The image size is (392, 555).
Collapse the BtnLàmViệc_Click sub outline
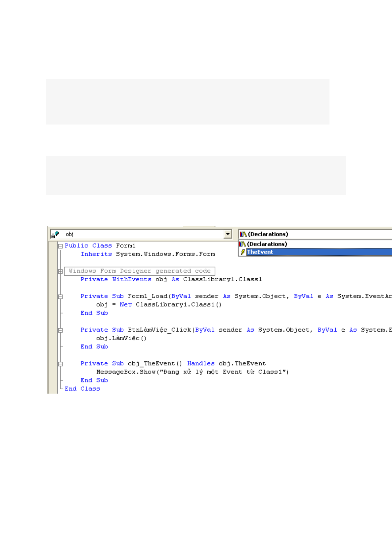point(61,330)
